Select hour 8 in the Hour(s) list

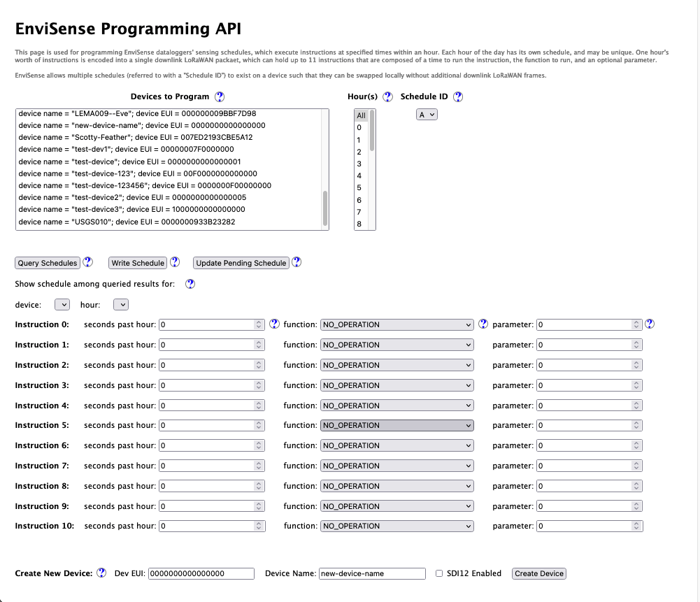(x=361, y=224)
